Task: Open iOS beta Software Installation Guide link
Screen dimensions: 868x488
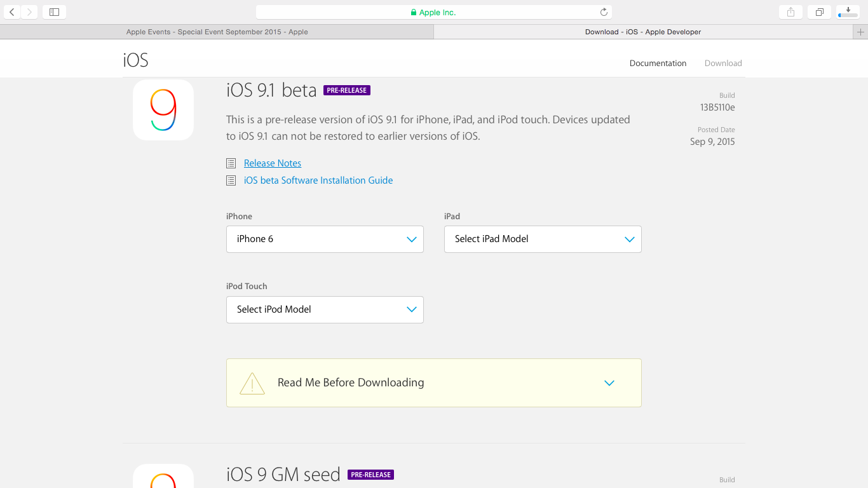Action: click(x=318, y=180)
